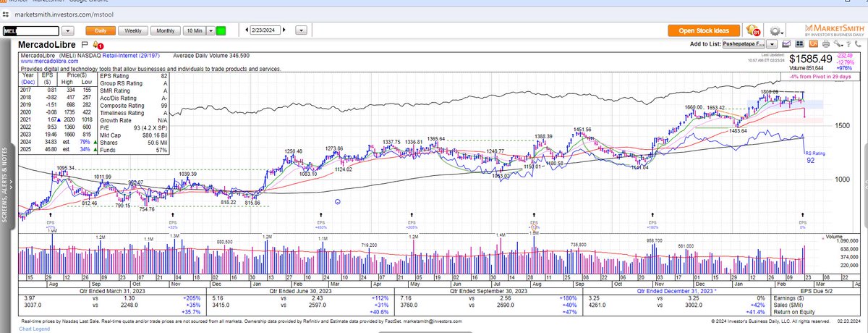The height and width of the screenshot is (333, 868).
Task: Click Average Daily Volume 346,500 text
Action: pyautogui.click(x=210, y=56)
